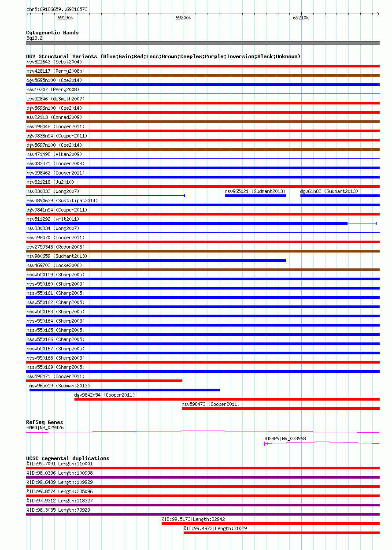Click nssv550162 (Sharp2005) label

tap(55, 302)
